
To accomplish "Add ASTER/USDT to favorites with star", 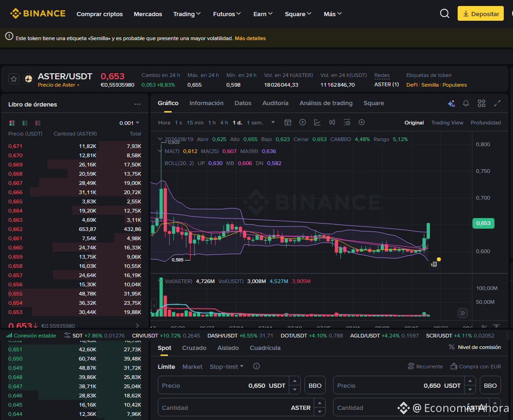I will click(x=14, y=79).
